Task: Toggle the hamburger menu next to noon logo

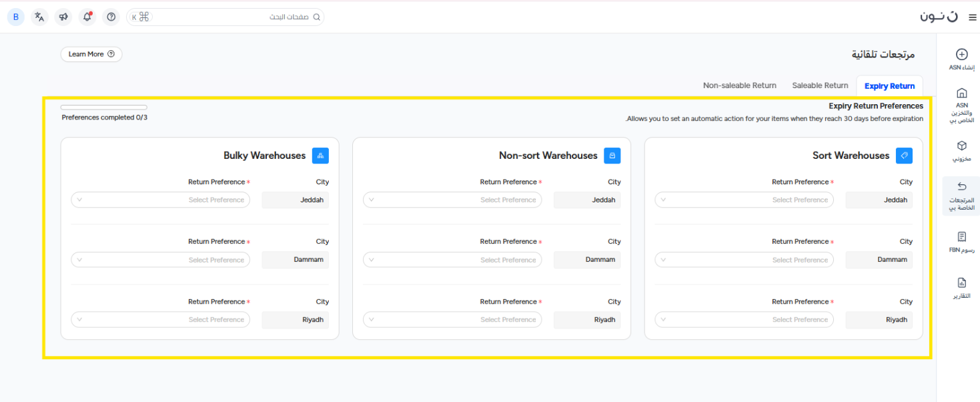Action: tap(971, 18)
